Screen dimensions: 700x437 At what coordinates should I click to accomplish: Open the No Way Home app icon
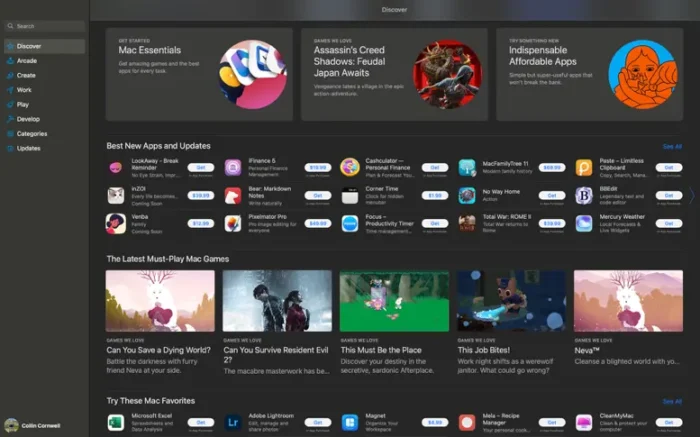467,196
